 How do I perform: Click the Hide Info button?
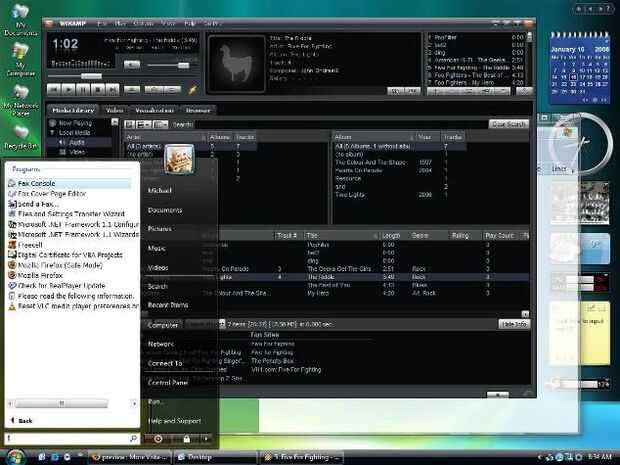pos(514,324)
